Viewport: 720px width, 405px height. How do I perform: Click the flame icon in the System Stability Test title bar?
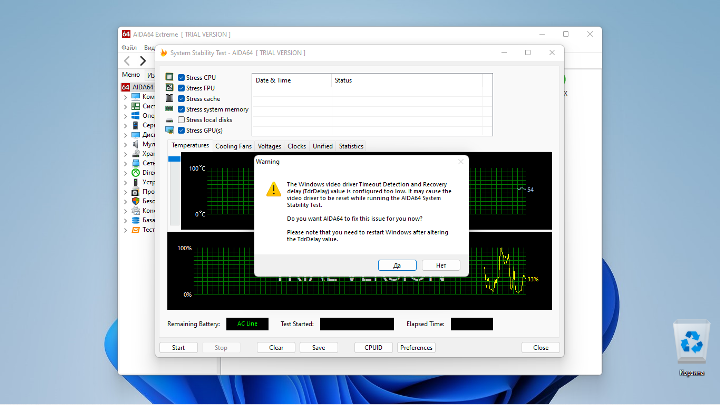[163, 53]
